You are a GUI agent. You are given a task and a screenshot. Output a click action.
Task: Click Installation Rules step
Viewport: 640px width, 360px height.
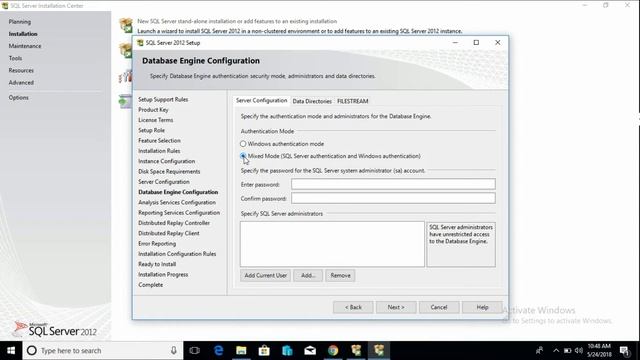(x=159, y=151)
